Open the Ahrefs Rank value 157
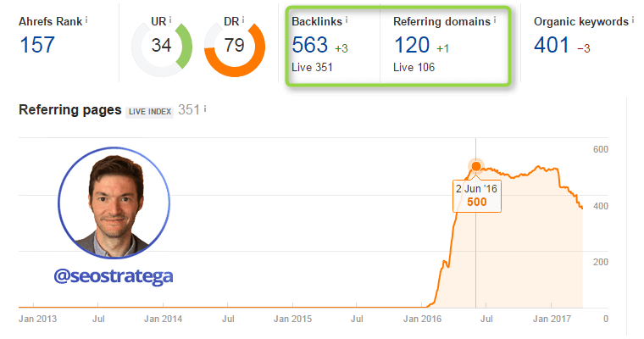The width and height of the screenshot is (644, 339). click(37, 45)
